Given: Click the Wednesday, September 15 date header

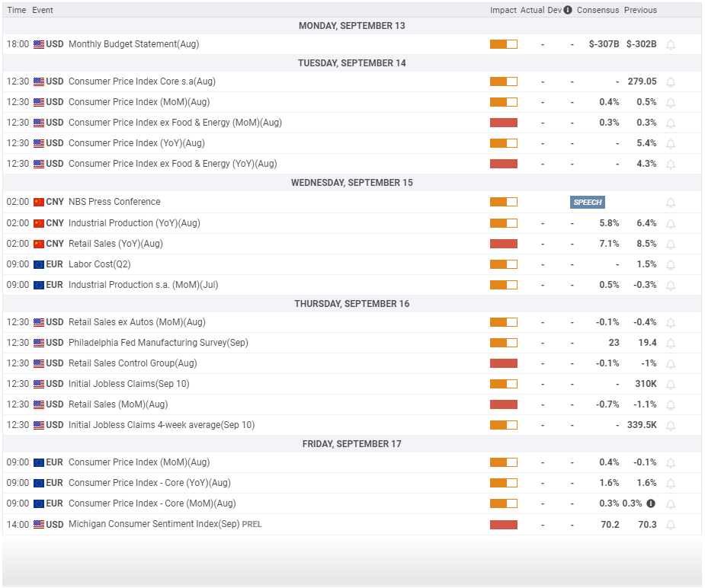Looking at the screenshot, I should click(x=352, y=182).
